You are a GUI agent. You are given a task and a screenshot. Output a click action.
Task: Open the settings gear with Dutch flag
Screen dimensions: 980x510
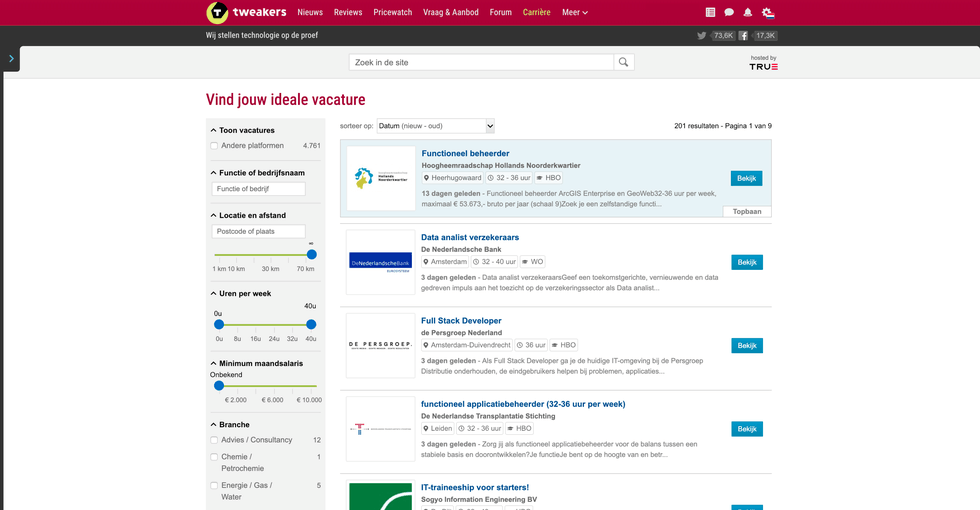point(768,12)
